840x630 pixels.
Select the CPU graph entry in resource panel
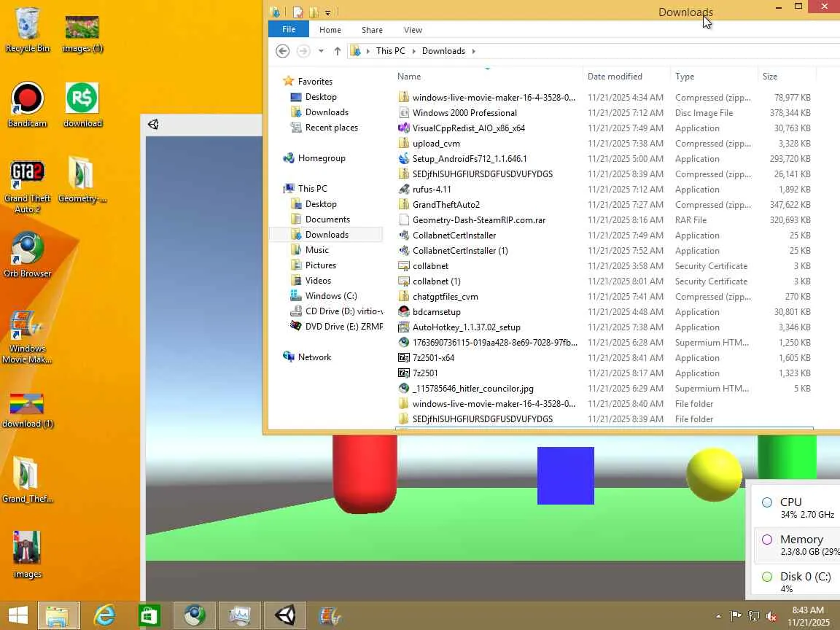coord(797,507)
